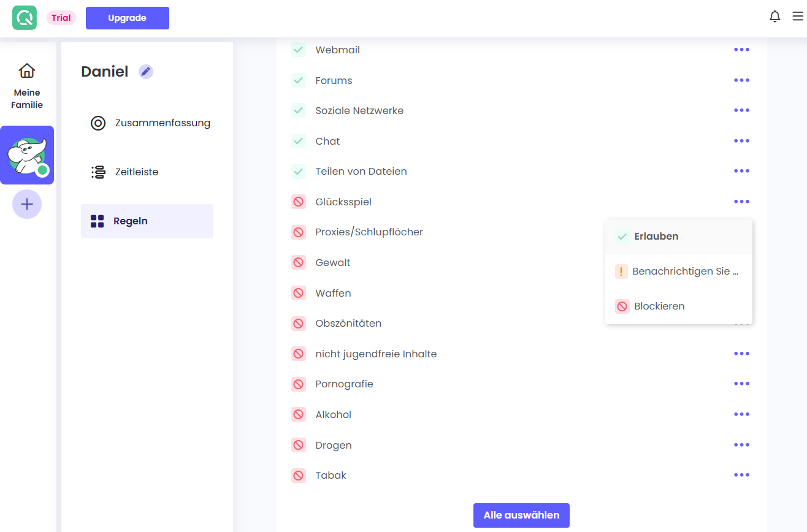Viewport: 807px width, 532px height.
Task: Click the green check icon beside Webmail
Action: click(299, 50)
